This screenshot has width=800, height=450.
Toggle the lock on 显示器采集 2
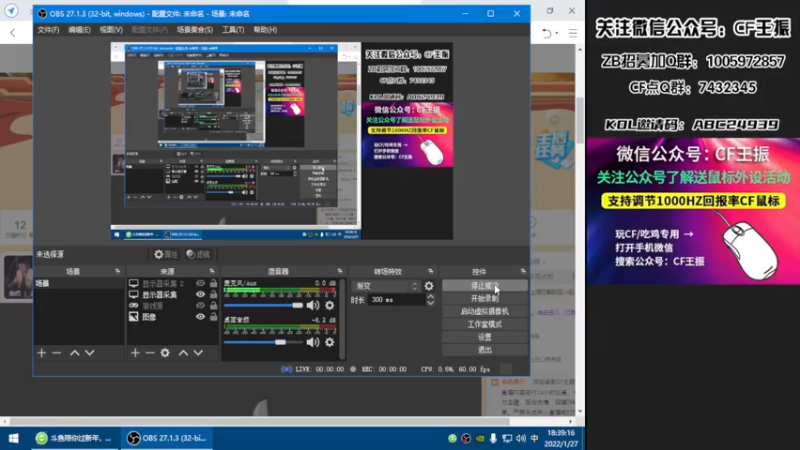pos(213,283)
